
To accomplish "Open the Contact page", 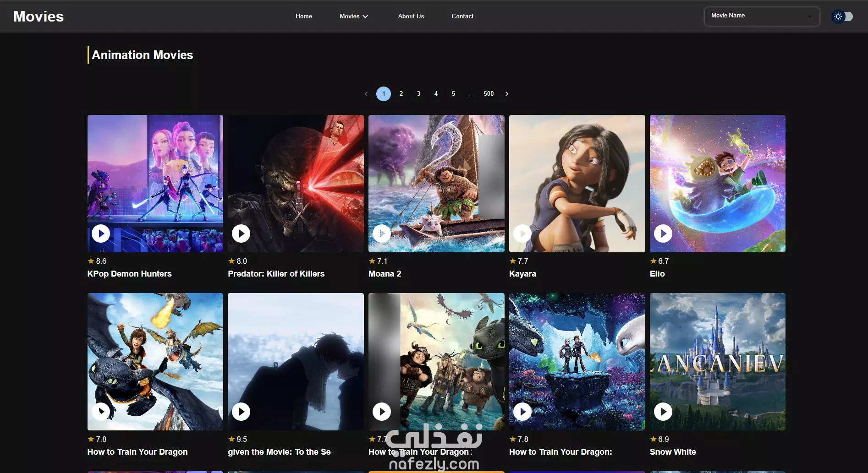I will click(x=462, y=16).
